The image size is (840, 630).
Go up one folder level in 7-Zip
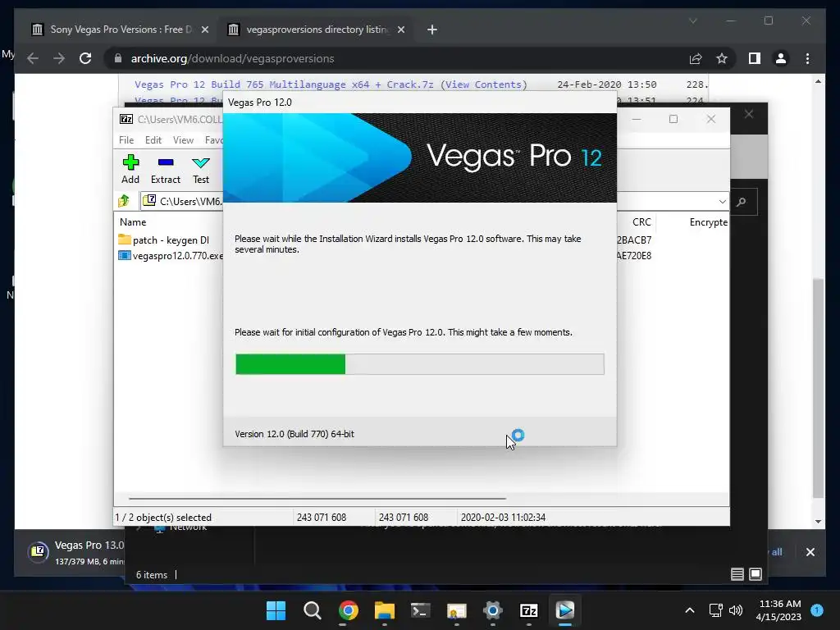[x=124, y=201]
